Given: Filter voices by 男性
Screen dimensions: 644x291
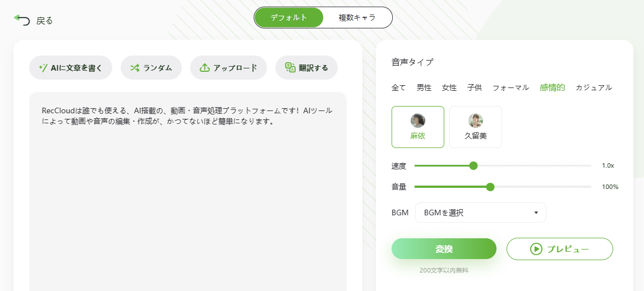Looking at the screenshot, I should (424, 87).
